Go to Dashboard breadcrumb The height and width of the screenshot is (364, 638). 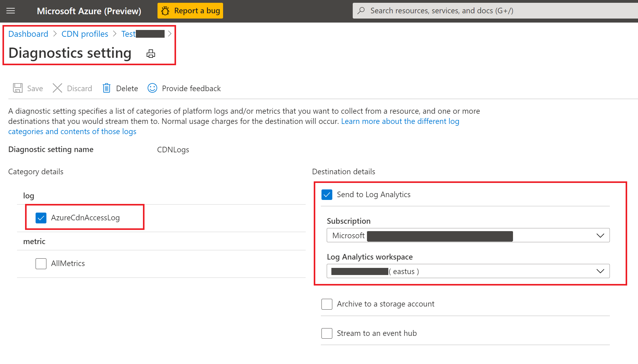pos(28,34)
